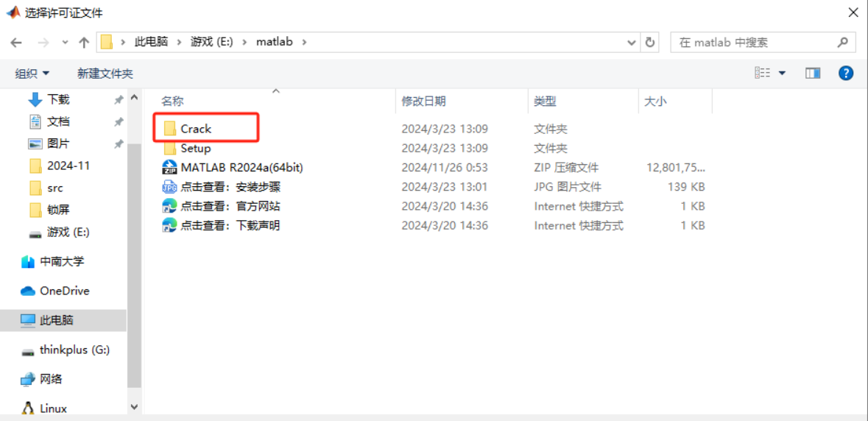Go up one folder level
868x421 pixels.
[84, 43]
